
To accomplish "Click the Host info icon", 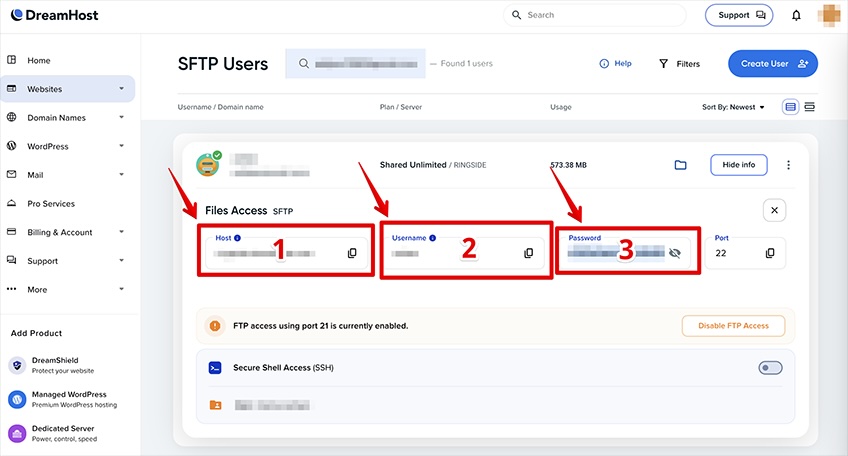I will pos(237,238).
